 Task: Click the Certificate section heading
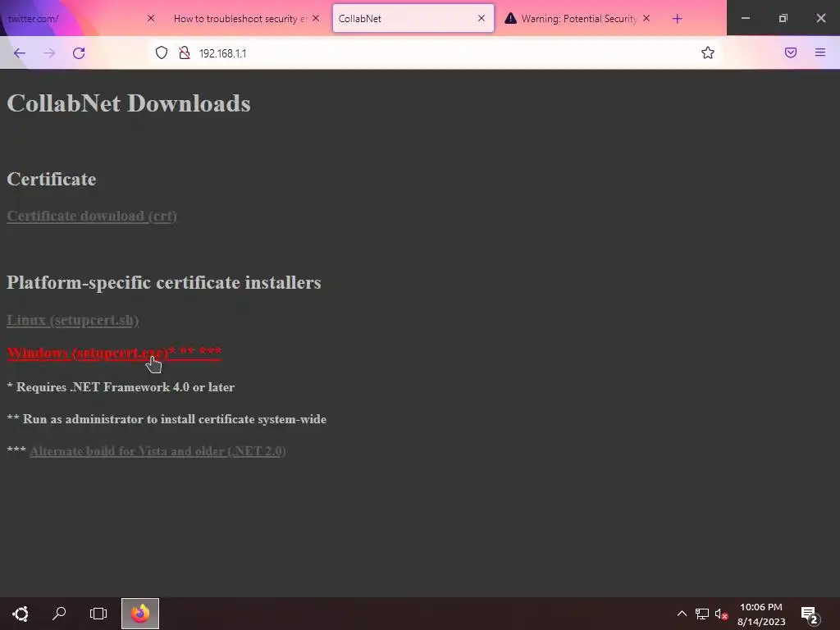point(52,179)
